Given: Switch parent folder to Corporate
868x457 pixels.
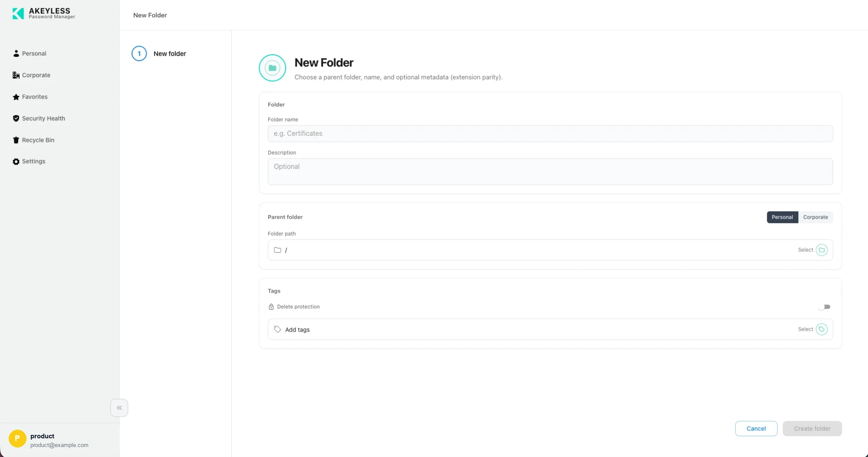Looking at the screenshot, I should tap(815, 217).
